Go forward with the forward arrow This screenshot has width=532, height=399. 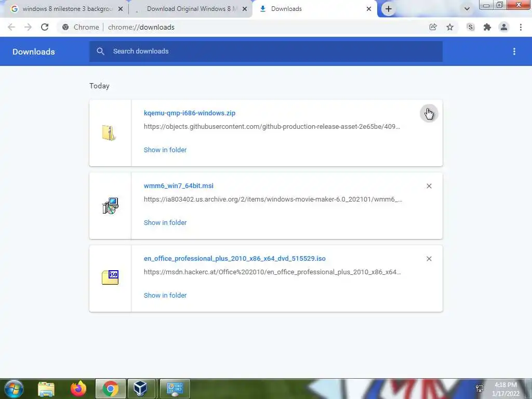(28, 27)
